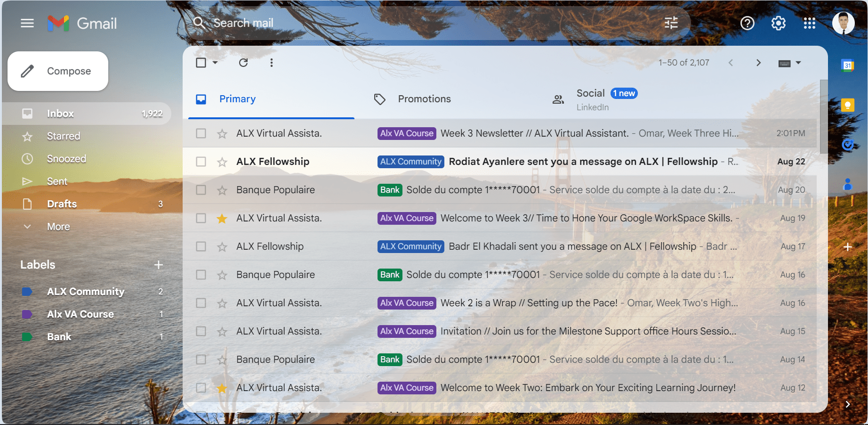Unstar the Welcome to Week 3 email
The image size is (868, 425).
pyautogui.click(x=222, y=219)
